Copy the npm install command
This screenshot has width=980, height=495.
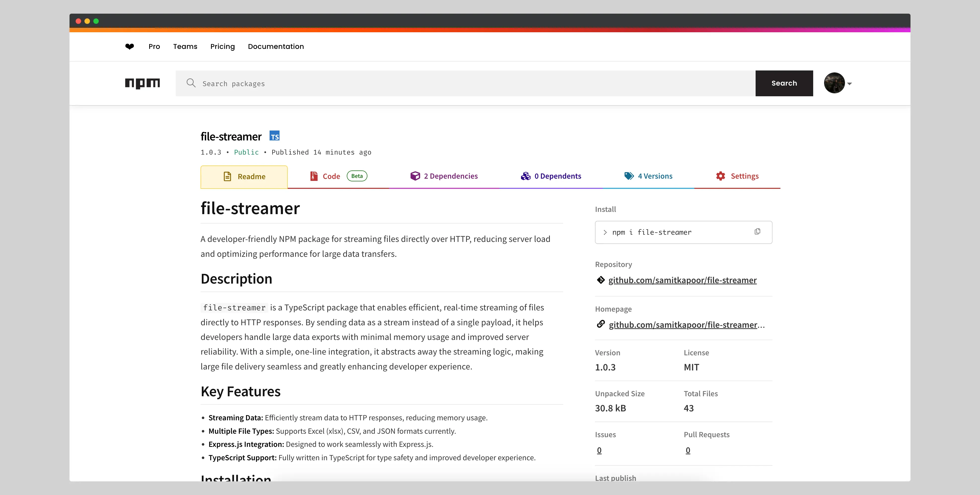pos(757,231)
